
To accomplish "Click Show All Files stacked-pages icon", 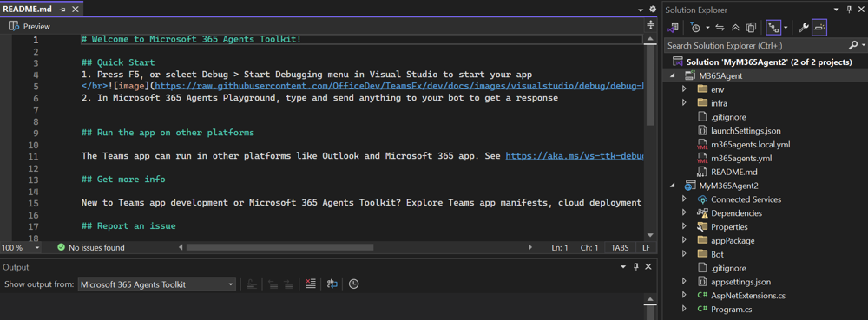I will pos(751,27).
